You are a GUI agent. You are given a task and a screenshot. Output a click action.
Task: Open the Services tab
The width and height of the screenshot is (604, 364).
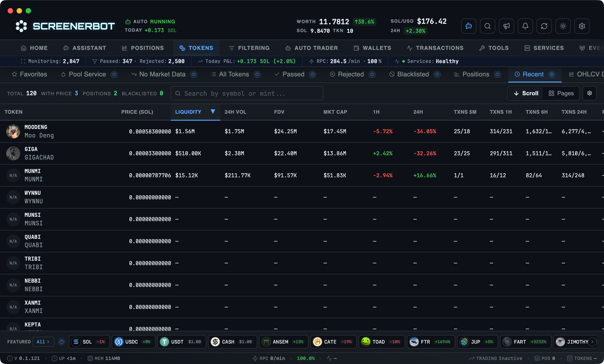tap(544, 48)
